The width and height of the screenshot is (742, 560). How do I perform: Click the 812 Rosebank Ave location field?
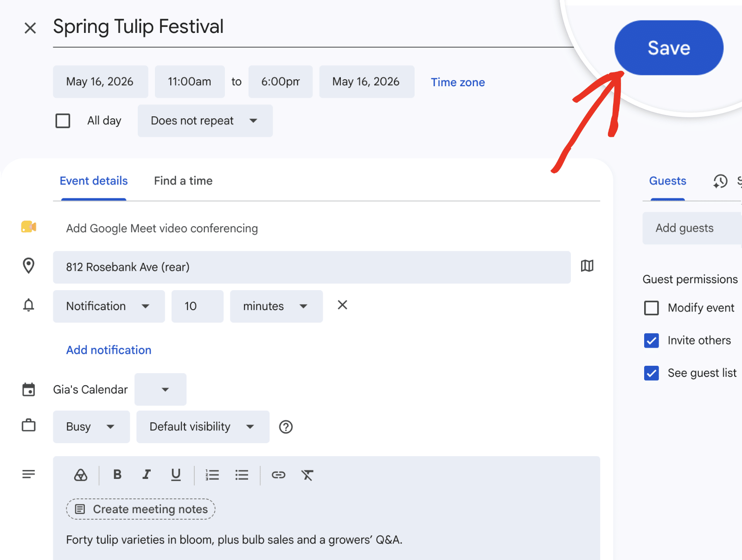312,267
